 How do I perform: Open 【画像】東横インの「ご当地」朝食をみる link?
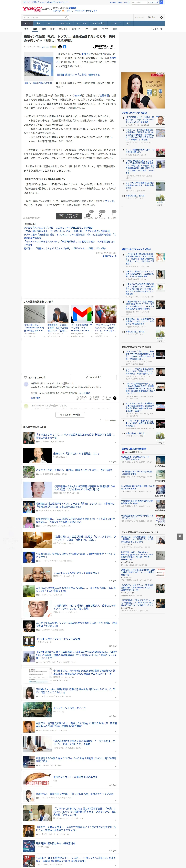pos(78,75)
